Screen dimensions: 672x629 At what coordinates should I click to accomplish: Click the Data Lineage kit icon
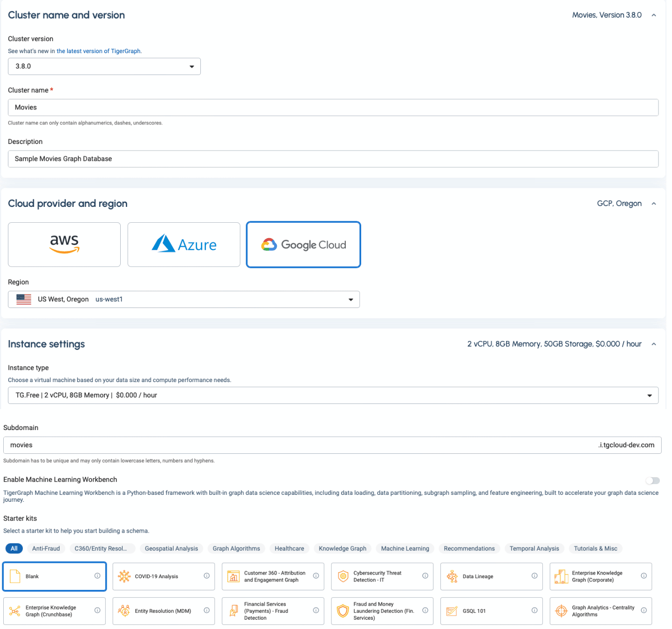452,576
